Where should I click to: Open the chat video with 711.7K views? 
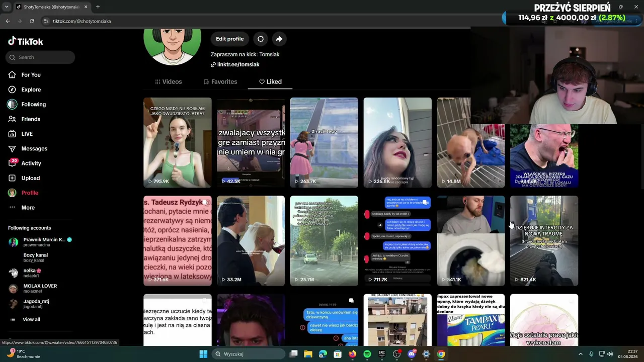coord(397,241)
